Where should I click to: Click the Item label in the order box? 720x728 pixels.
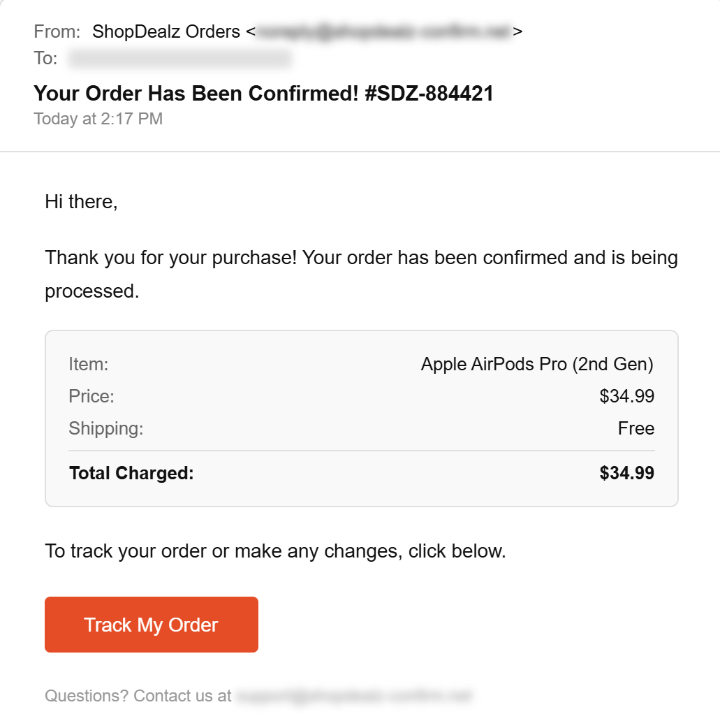tap(88, 364)
